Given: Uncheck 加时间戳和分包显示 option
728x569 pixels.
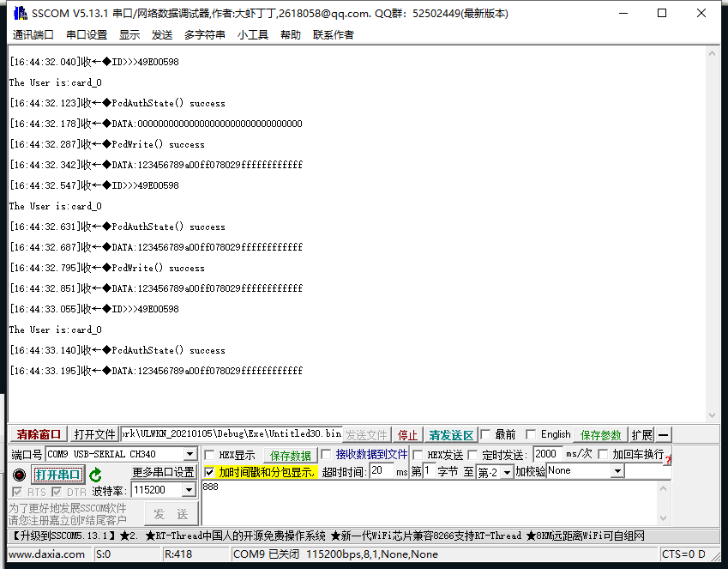Looking at the screenshot, I should click(x=210, y=471).
